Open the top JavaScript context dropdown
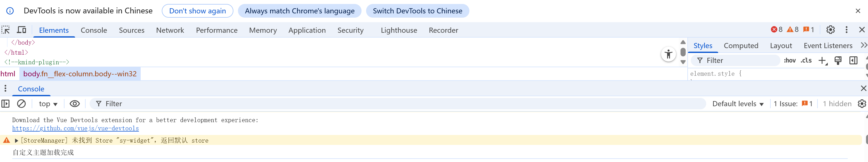Screen dimensions: 868x162 (48, 104)
